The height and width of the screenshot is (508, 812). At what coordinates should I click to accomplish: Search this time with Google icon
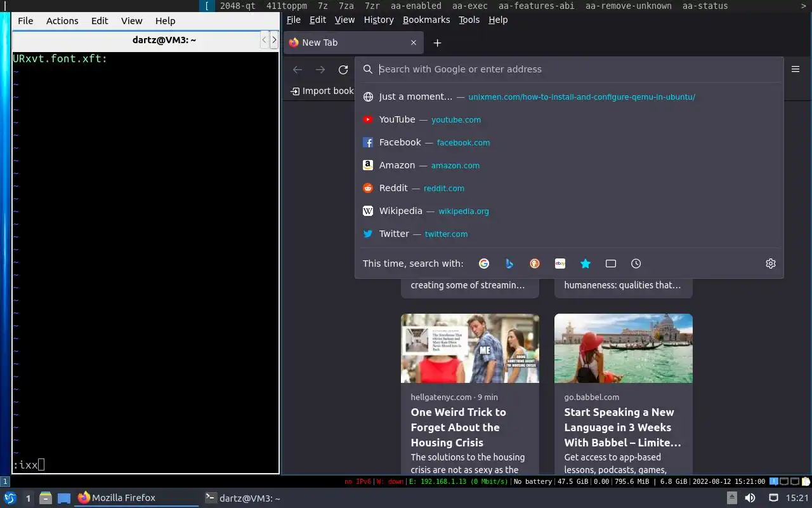point(484,264)
